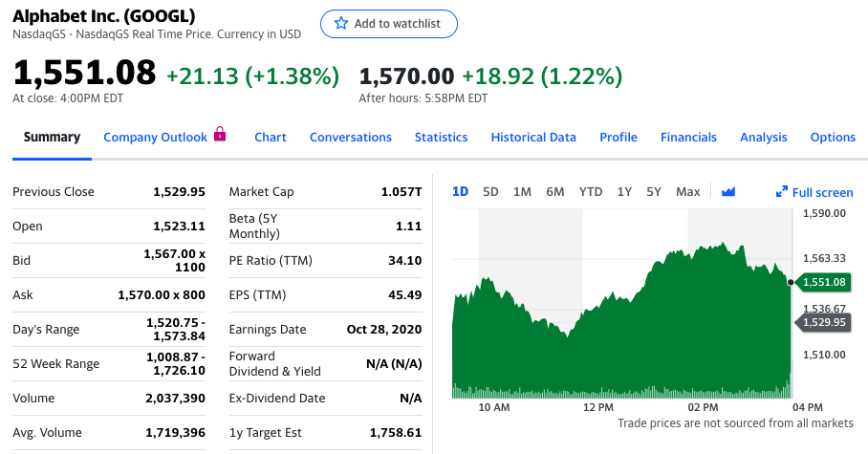Click the +21.13 (+1.38%) change text
The image size is (868, 454).
tap(253, 76)
